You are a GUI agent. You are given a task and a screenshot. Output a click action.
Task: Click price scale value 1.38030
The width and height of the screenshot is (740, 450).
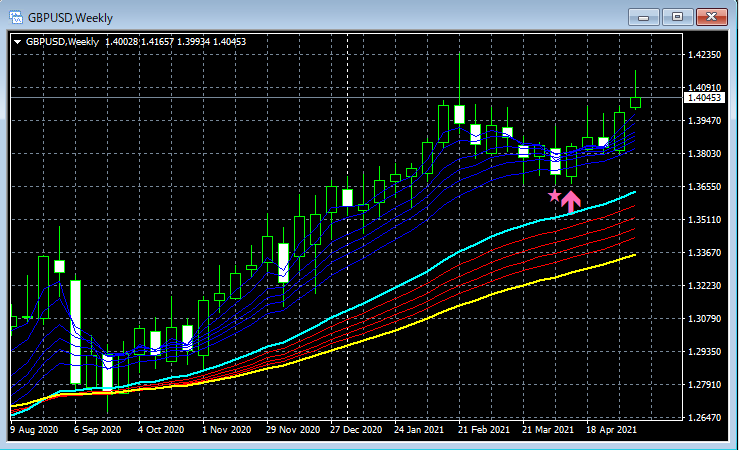[705, 154]
